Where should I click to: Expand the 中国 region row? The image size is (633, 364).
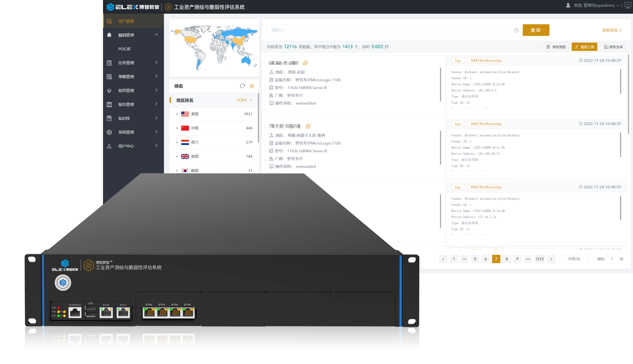(x=177, y=128)
